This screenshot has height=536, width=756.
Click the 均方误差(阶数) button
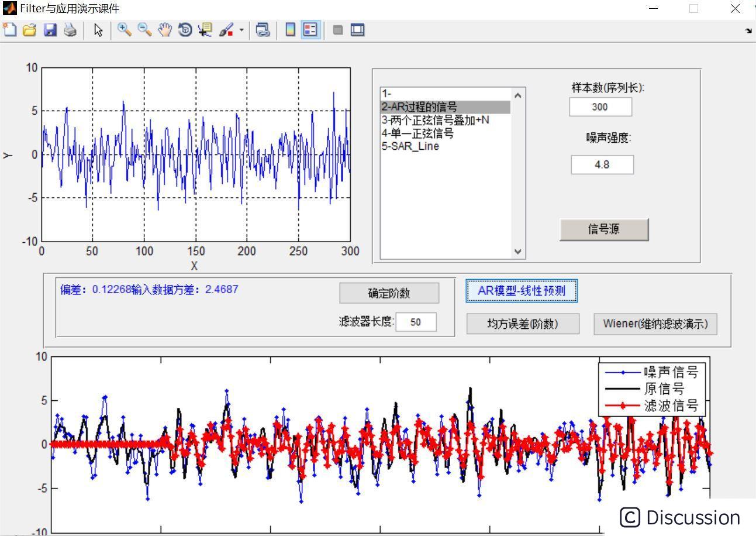(x=523, y=324)
